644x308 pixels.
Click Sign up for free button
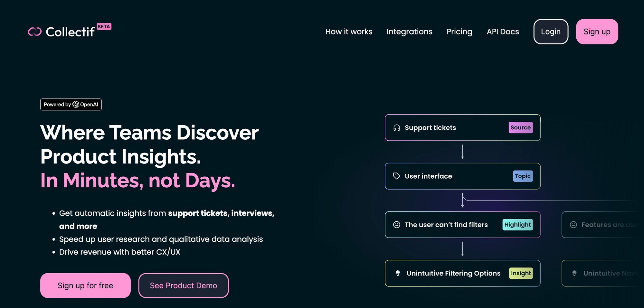(x=85, y=285)
